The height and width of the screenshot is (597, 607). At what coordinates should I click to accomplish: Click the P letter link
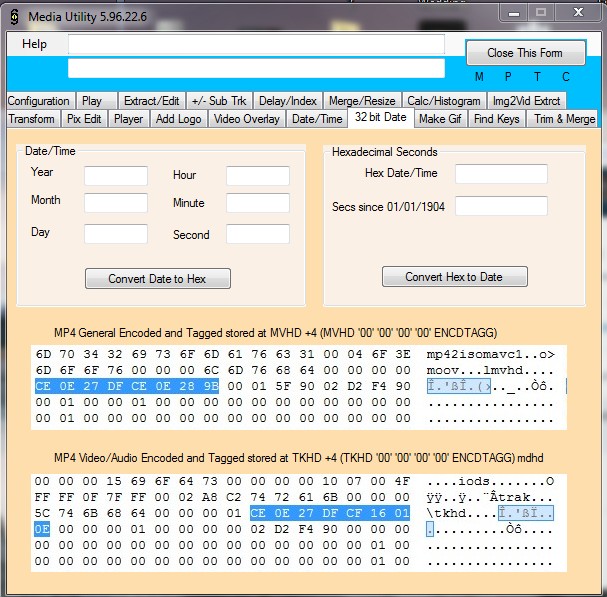click(x=508, y=77)
